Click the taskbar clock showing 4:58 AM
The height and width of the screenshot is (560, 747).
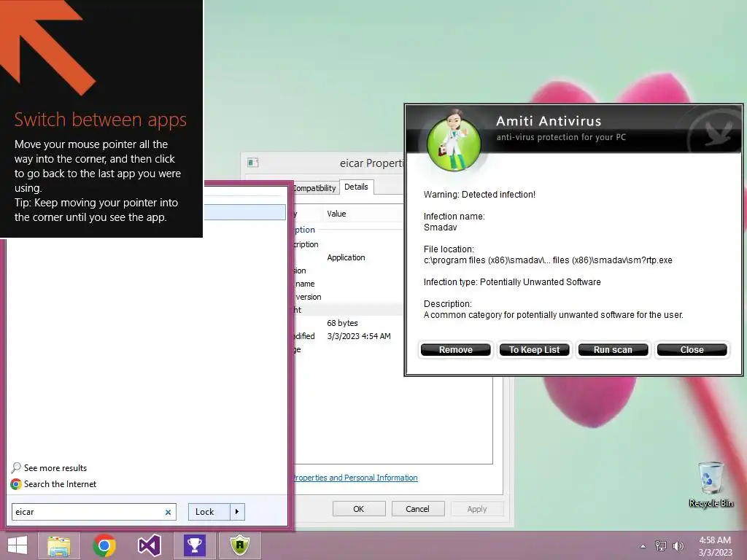pos(715,546)
